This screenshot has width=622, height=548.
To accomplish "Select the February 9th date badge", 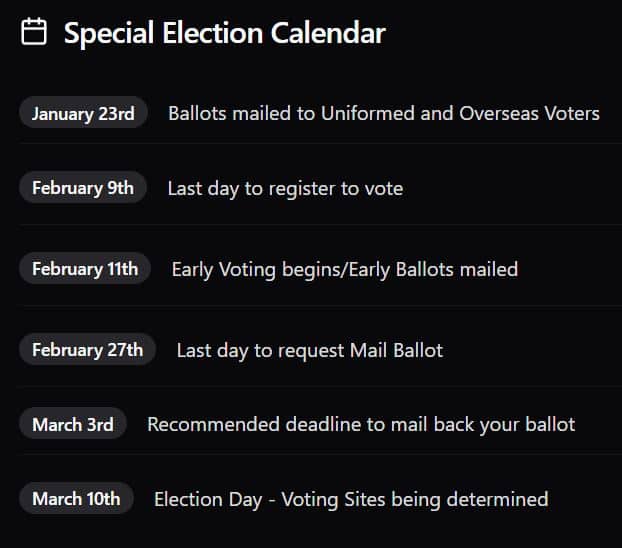I will point(83,188).
